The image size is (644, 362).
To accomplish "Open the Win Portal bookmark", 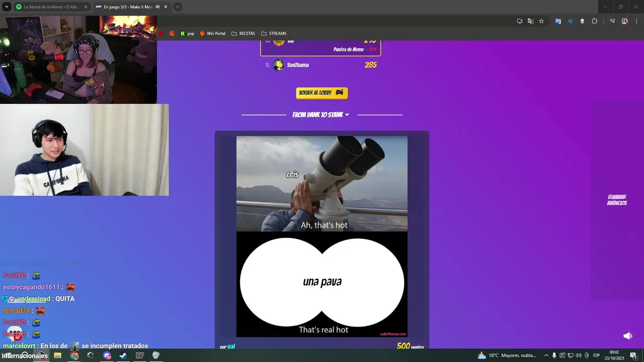I will (x=213, y=34).
